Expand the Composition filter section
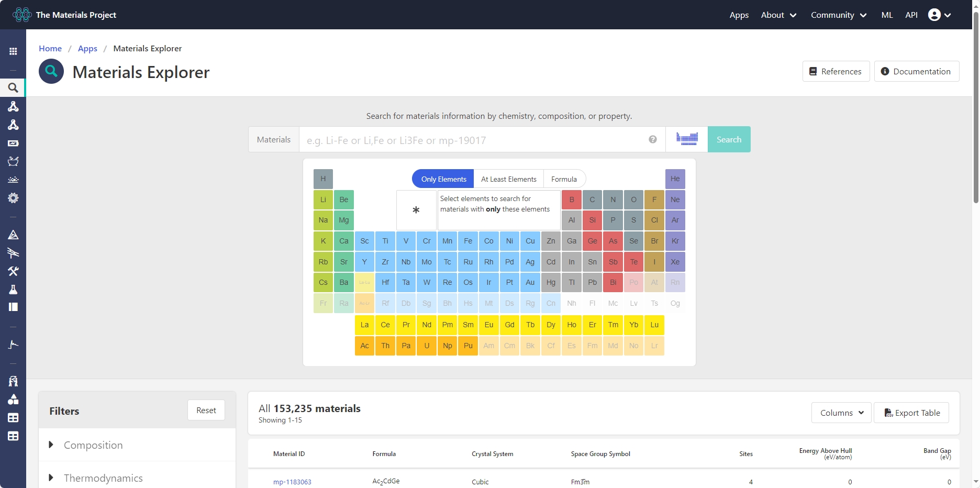Screen dimensions: 980x488 pos(93,445)
